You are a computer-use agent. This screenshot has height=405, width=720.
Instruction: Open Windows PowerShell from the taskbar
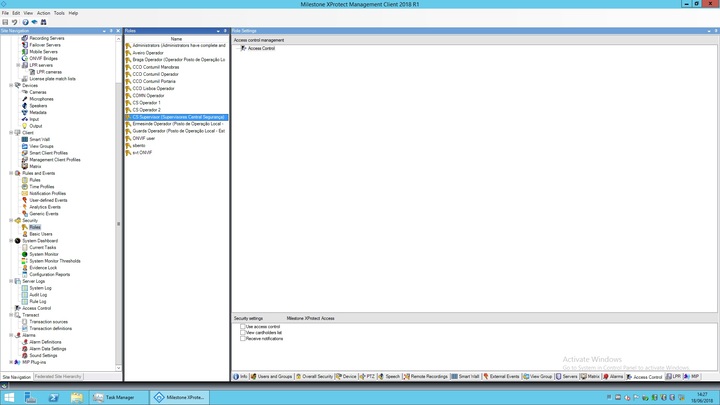pyautogui.click(x=53, y=397)
